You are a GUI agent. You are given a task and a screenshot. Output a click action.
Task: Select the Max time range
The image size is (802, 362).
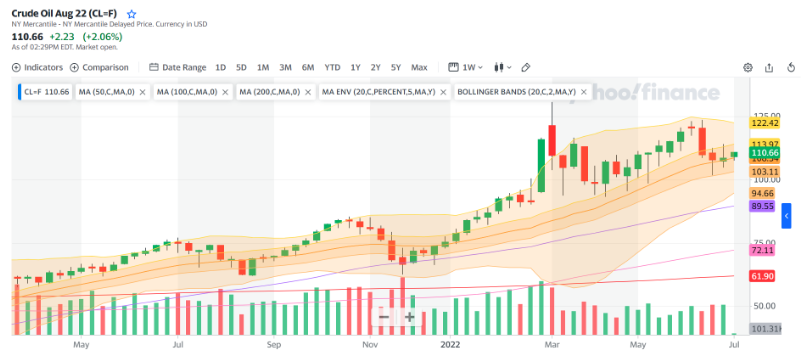pos(419,67)
